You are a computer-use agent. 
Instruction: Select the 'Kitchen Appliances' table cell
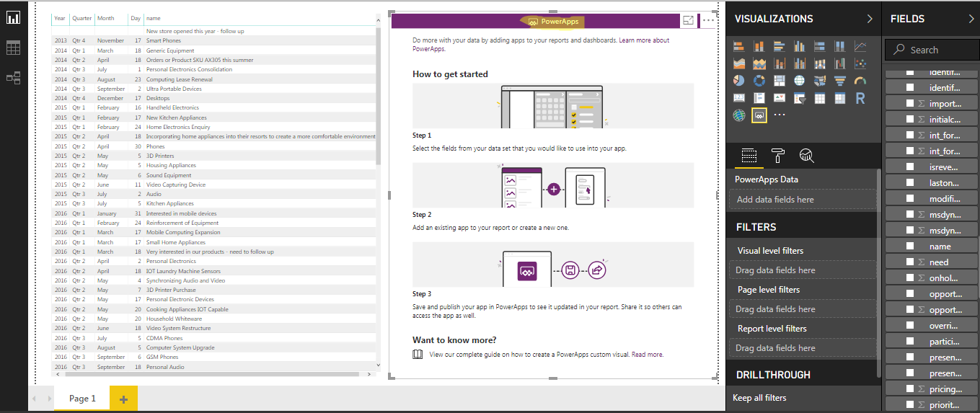click(x=170, y=204)
